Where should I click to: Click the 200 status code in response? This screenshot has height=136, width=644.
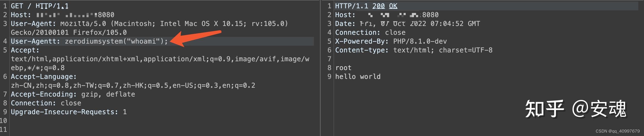378,6
